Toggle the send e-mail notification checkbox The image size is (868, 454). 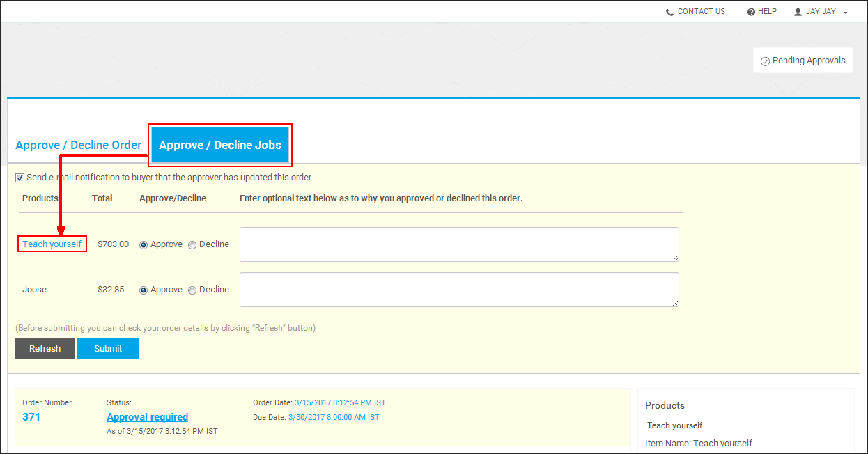(20, 178)
